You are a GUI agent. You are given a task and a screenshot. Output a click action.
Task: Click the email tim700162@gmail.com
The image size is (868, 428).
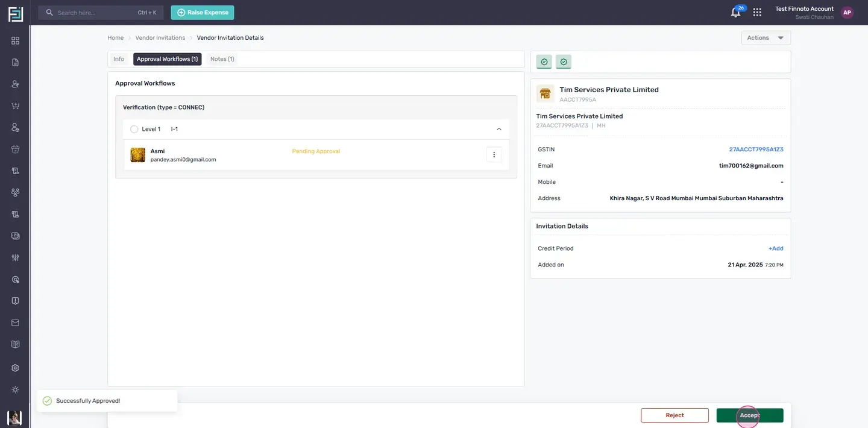click(x=751, y=166)
